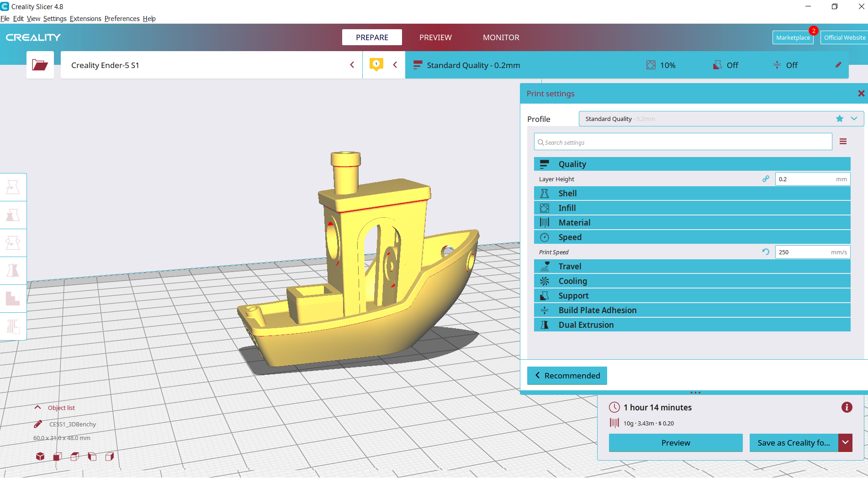This screenshot has width=868, height=488.
Task: Open the save options dropdown arrow
Action: tap(846, 442)
